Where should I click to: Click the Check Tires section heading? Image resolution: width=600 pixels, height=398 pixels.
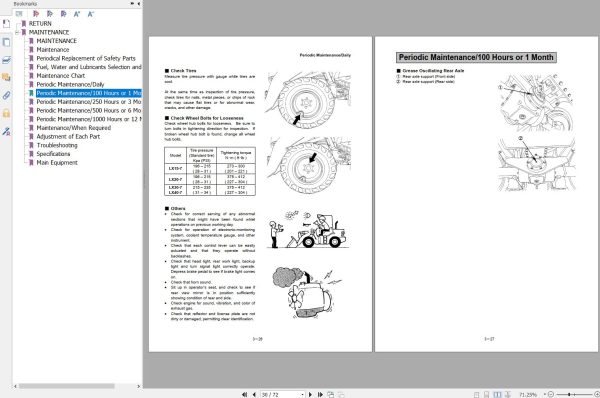[x=183, y=71]
